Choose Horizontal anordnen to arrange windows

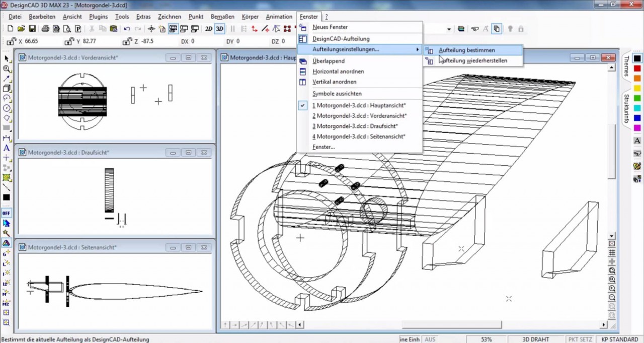[x=338, y=71]
